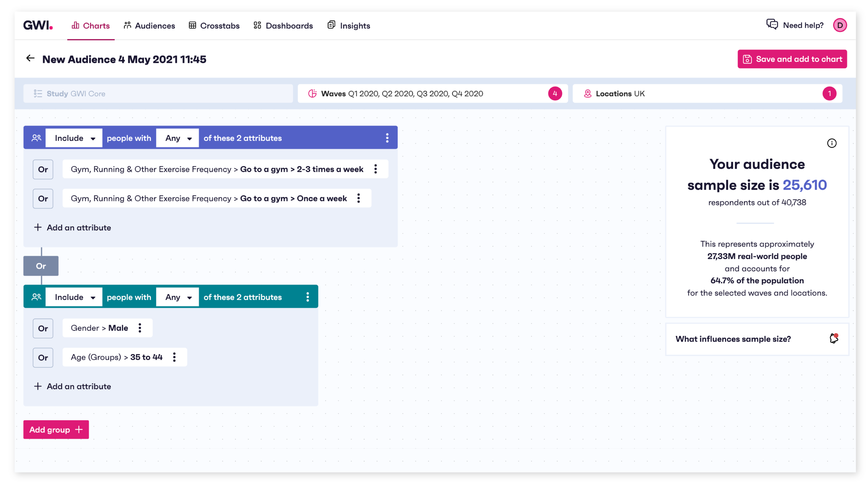868x487 pixels.
Task: Click the Add group button
Action: coord(56,430)
